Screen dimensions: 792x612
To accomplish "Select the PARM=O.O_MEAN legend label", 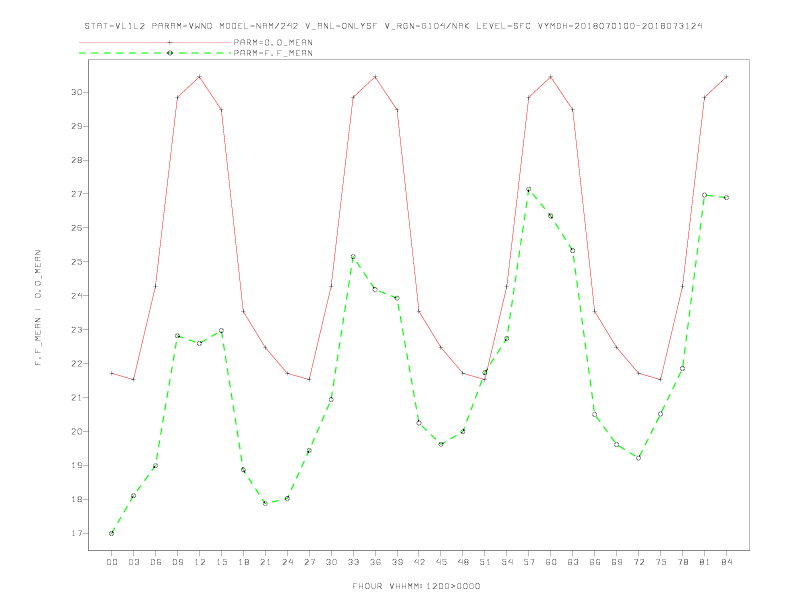I will 273,42.
